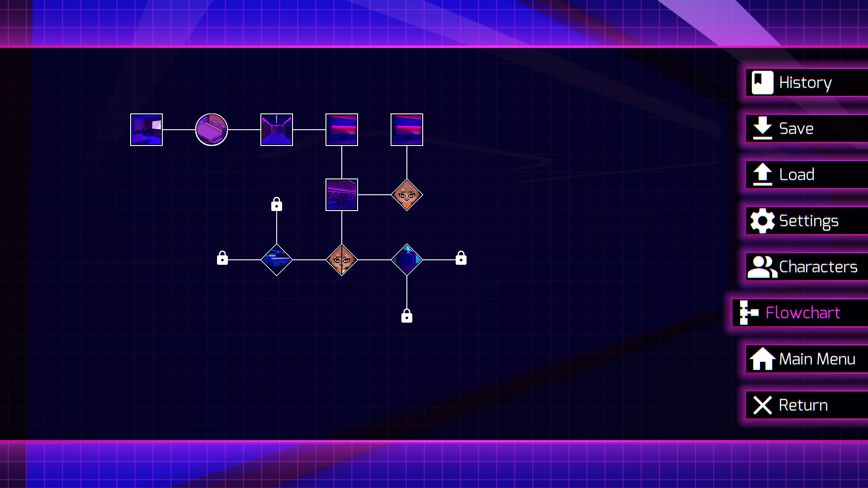Select the lounge scene node in middle row

tap(342, 195)
